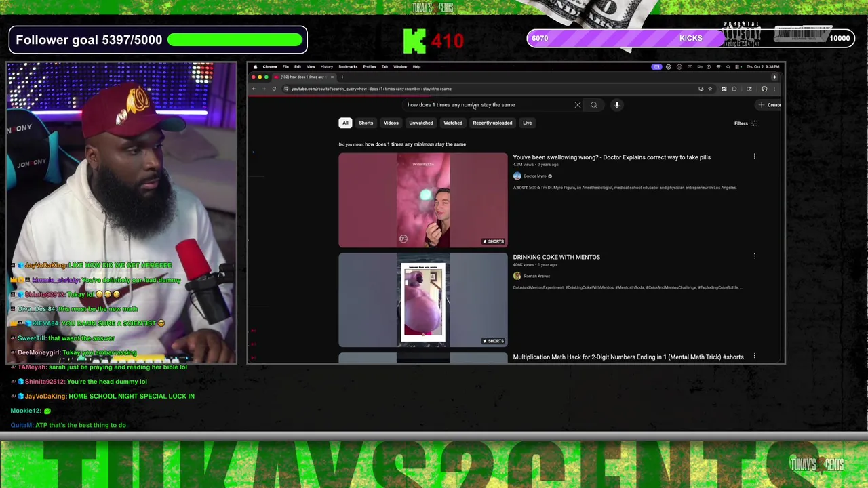This screenshot has width=868, height=488.
Task: Click the purple highlighted menu bar status icon
Action: pyautogui.click(x=656, y=67)
